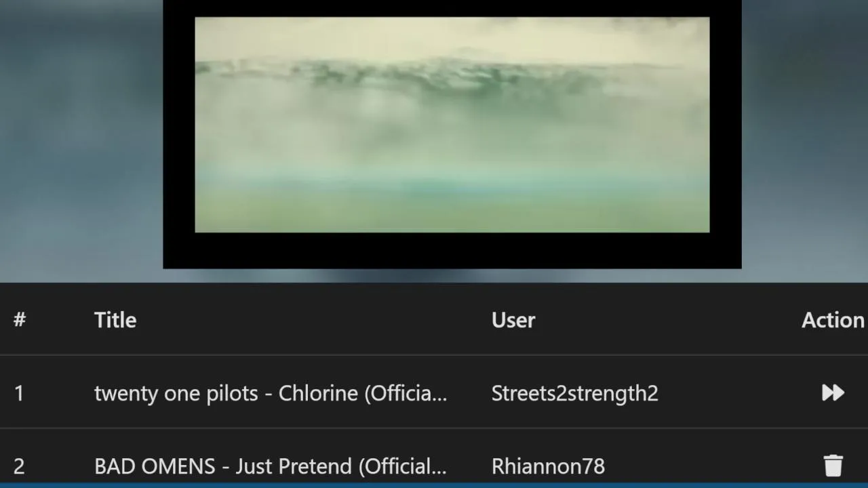Click user Rhiannon78
Viewport: 868px width, 488px height.
point(548,466)
